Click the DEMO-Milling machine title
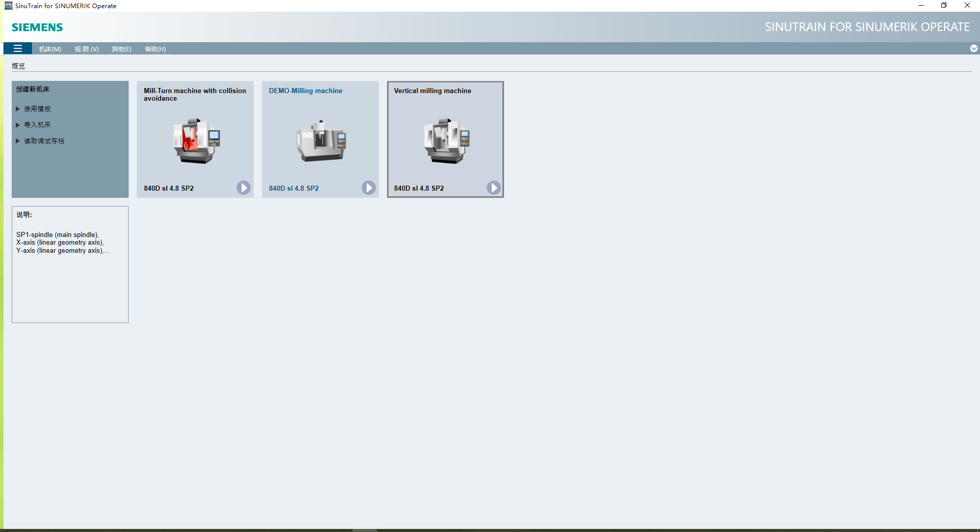 click(x=306, y=91)
